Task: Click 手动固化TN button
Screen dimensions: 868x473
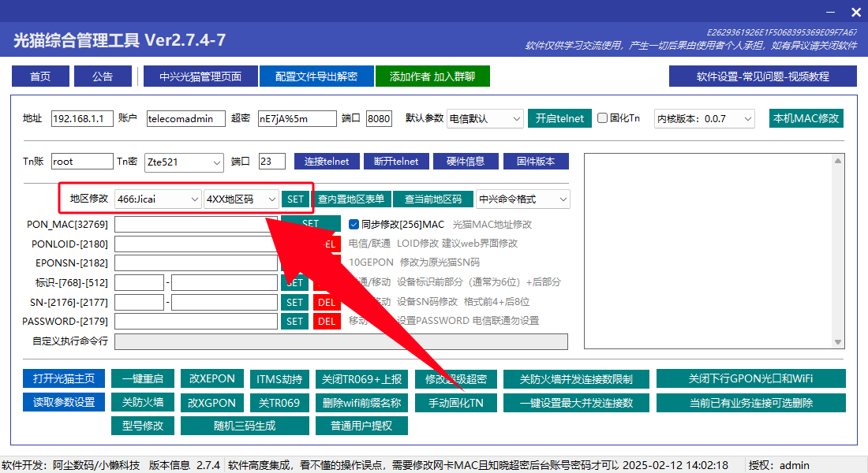Action: tap(456, 403)
